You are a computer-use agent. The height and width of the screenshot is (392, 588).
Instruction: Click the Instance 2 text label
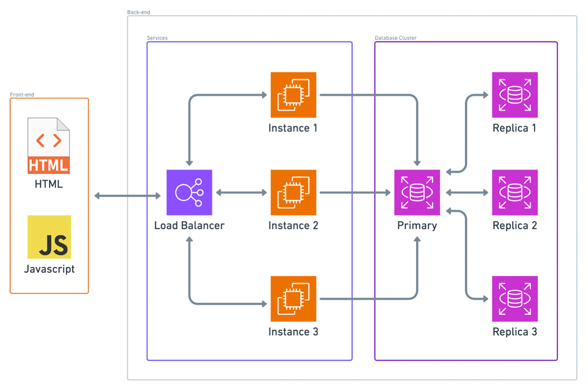[x=294, y=226]
